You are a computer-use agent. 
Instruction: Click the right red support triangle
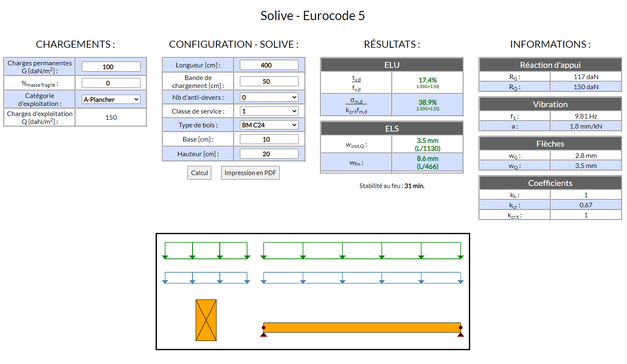tap(460, 334)
